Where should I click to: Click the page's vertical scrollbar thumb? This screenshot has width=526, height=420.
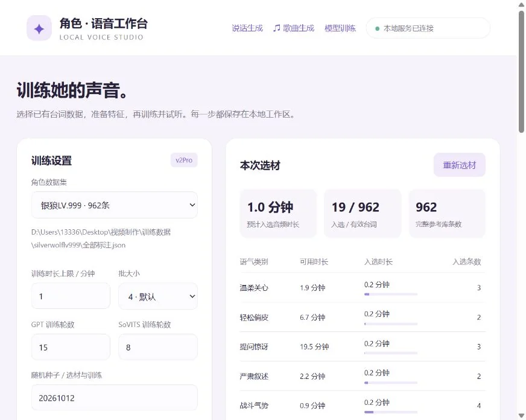(521, 72)
